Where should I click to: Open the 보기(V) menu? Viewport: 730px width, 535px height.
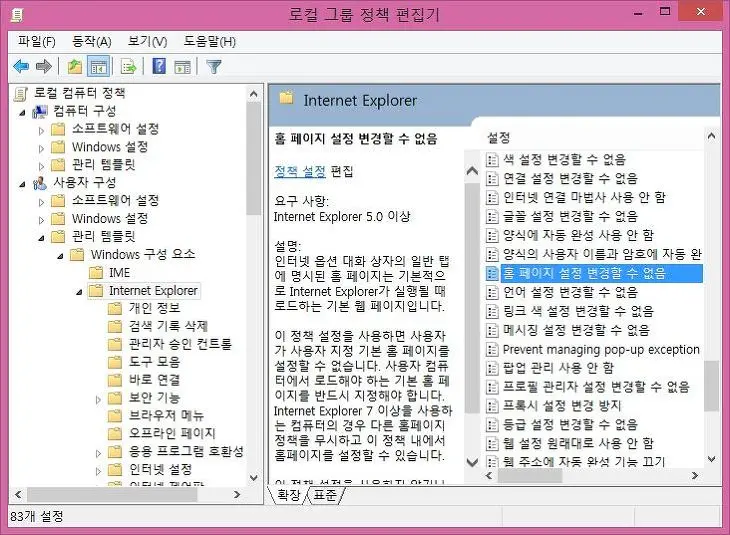click(147, 41)
